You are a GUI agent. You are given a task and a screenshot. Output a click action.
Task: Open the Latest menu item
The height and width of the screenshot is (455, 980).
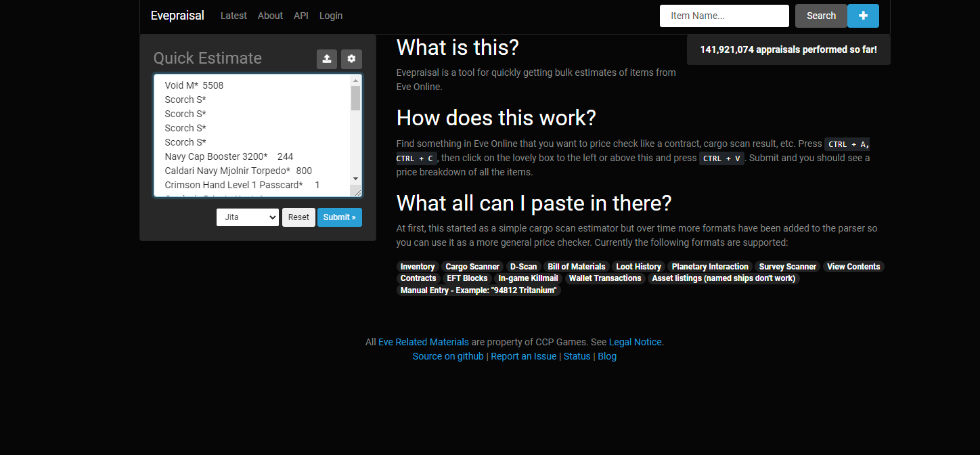click(x=233, y=16)
